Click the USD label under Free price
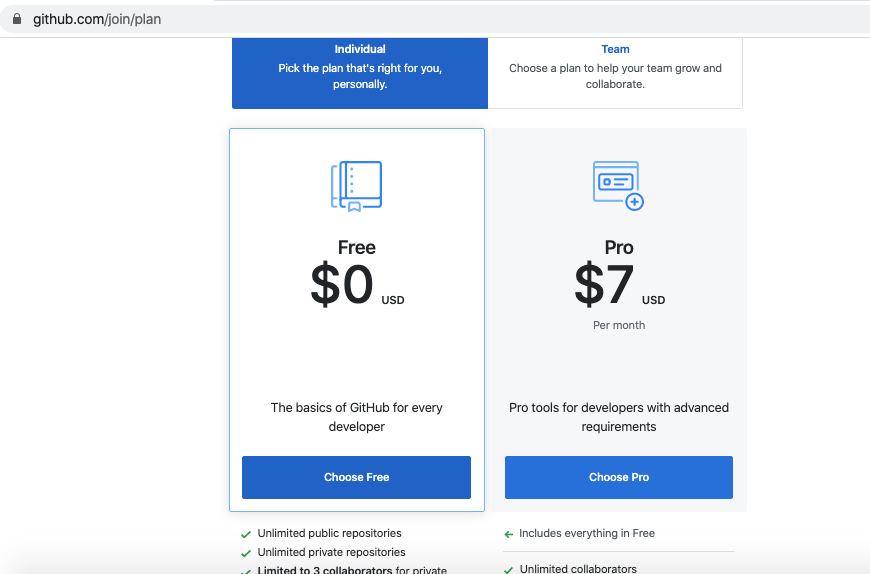This screenshot has width=870, height=574. (393, 300)
